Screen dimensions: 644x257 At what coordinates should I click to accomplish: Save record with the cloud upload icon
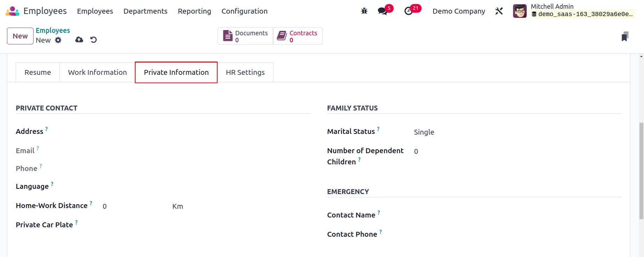click(79, 40)
